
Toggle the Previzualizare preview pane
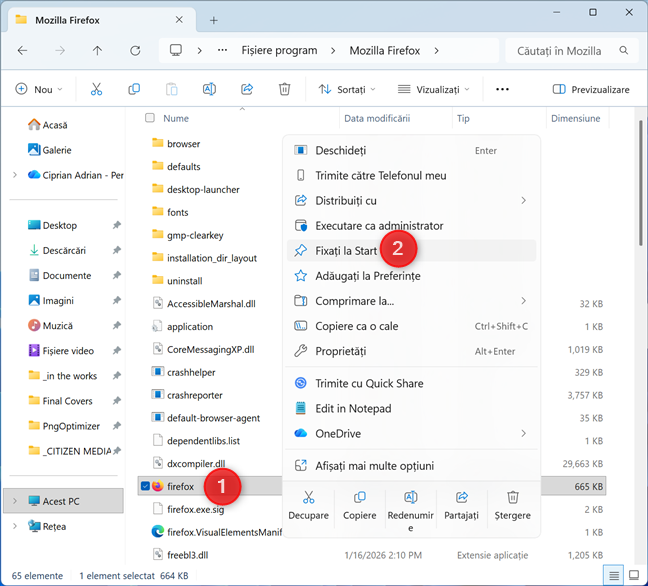[x=591, y=89]
